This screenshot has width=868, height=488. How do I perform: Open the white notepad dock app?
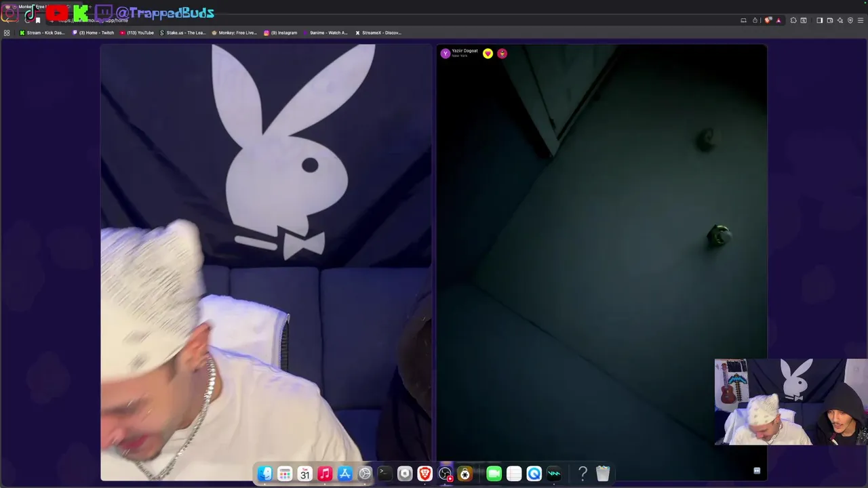click(514, 474)
